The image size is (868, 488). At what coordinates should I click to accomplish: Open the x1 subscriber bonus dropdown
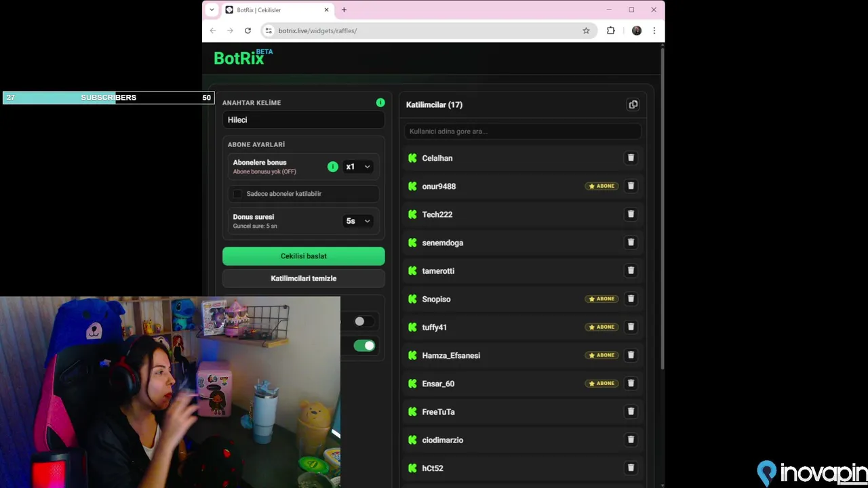click(358, 167)
